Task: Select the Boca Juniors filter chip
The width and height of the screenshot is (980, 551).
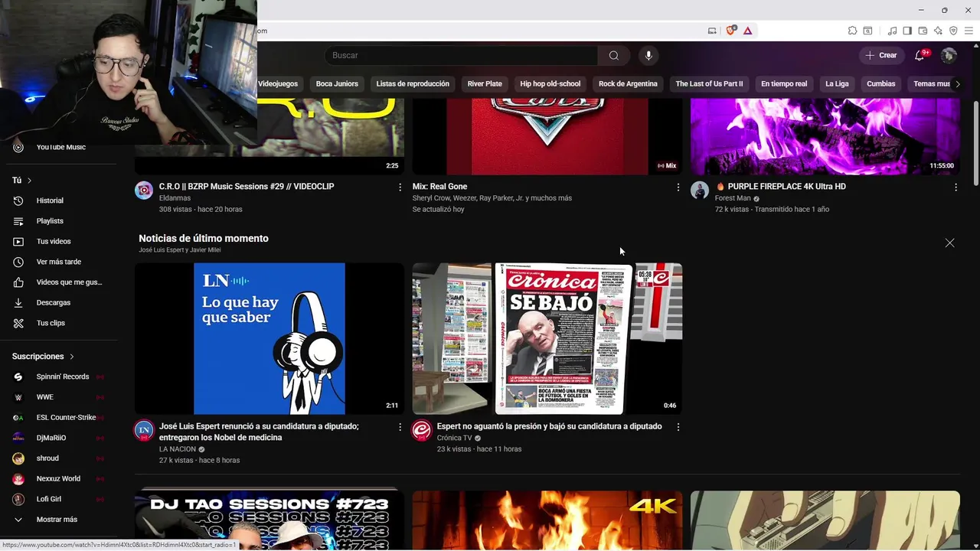Action: click(x=337, y=83)
